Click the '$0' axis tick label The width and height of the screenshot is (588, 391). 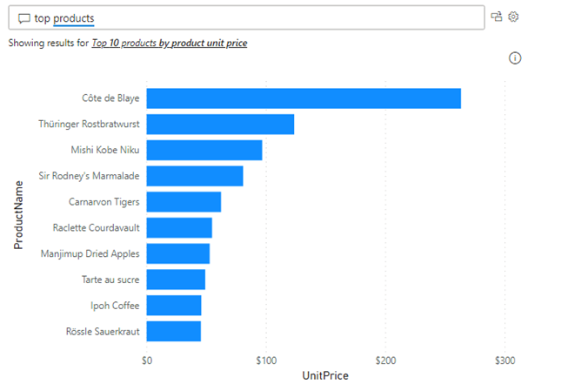tap(147, 361)
